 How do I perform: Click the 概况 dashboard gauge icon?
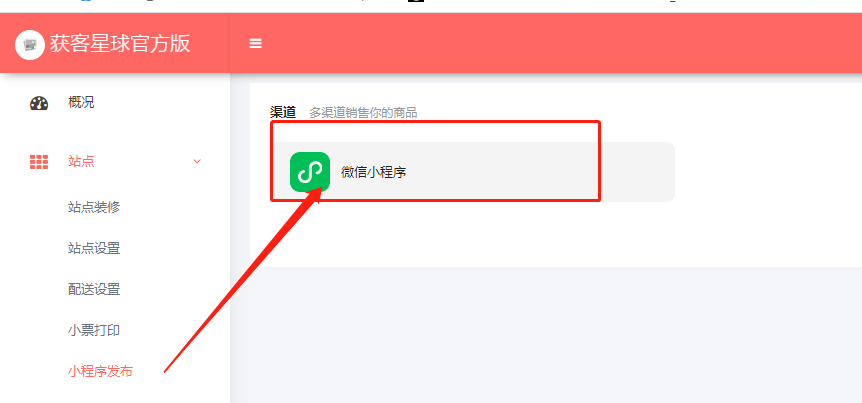[x=39, y=103]
